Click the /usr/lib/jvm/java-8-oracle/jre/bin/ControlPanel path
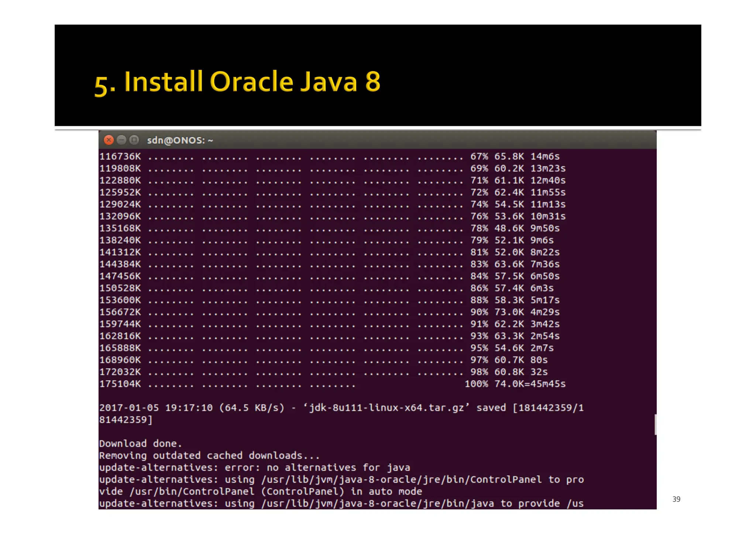The image size is (756, 534). pos(401,480)
